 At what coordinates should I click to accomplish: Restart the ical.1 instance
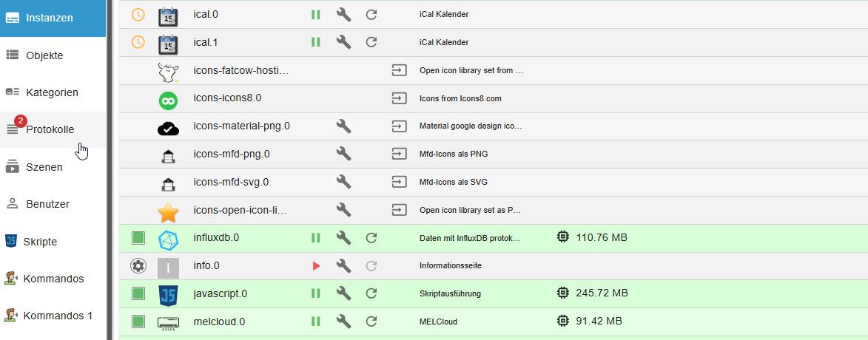(372, 42)
